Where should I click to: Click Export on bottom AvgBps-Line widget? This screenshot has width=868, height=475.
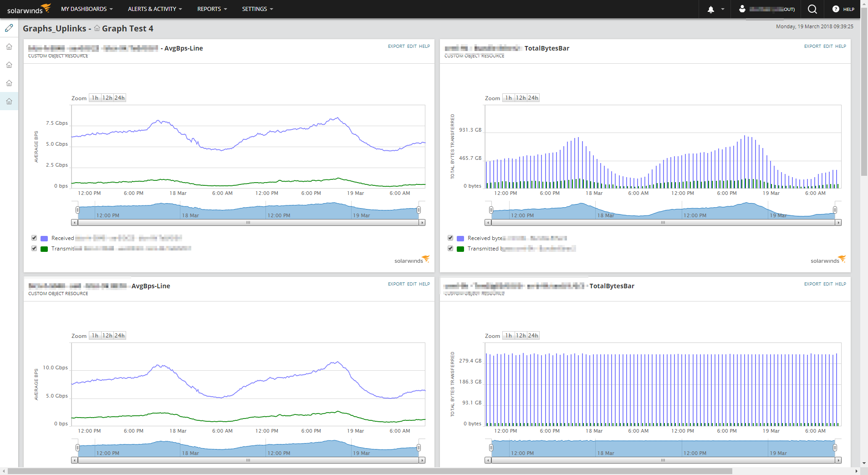pyautogui.click(x=396, y=284)
